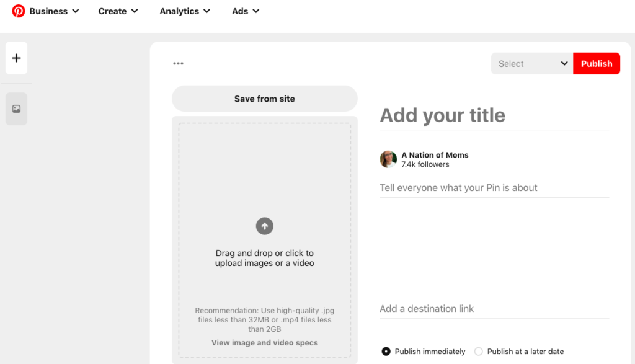Click the Add a destination link field
This screenshot has height=364, width=635.
pyautogui.click(x=494, y=309)
